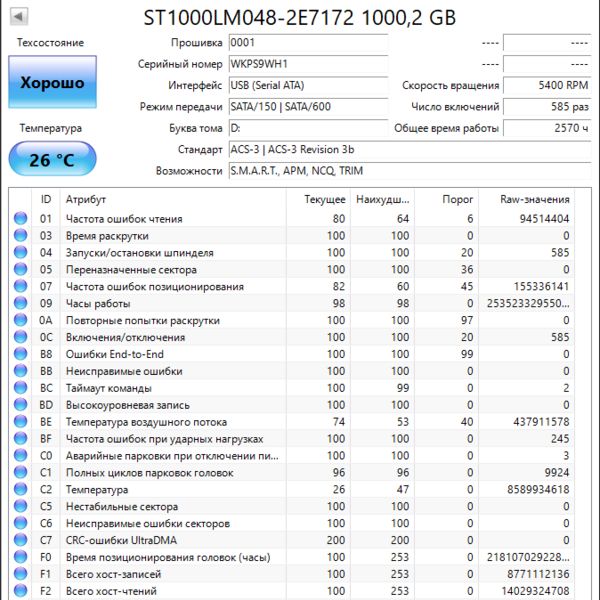Select the status icon for attribute B8
The height and width of the screenshot is (600, 600).
point(20,354)
